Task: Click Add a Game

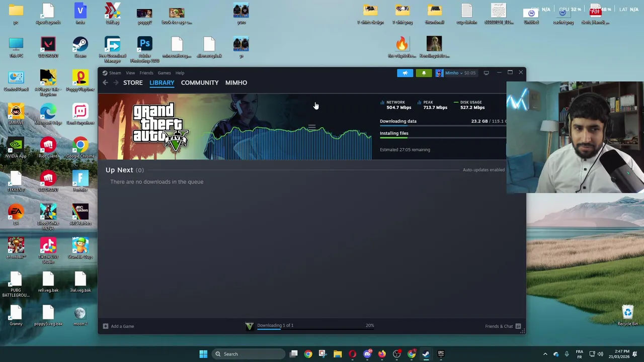Action: [x=119, y=326]
